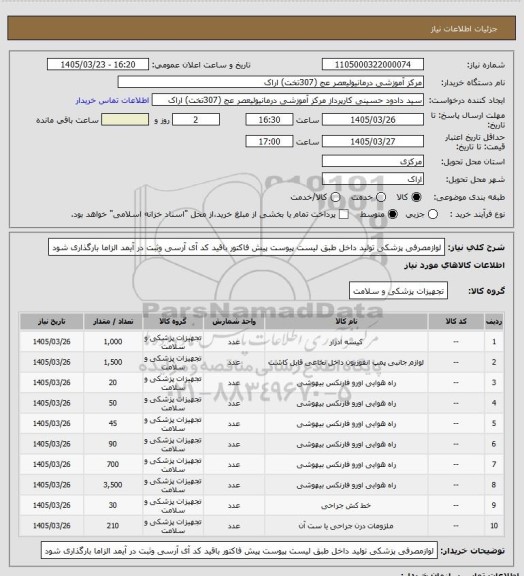The height and width of the screenshot is (576, 524).
Task: Select item name کیسه ادرار in row 1
Action: (346, 342)
